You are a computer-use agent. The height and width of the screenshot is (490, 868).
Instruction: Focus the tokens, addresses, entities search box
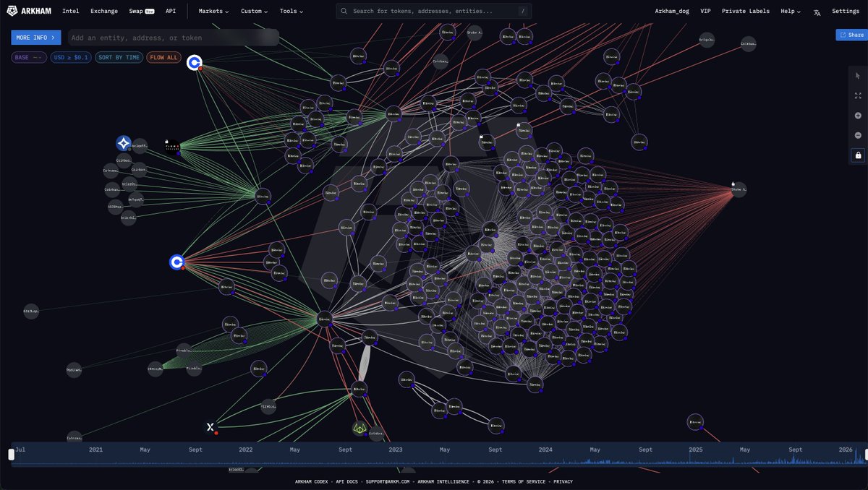pyautogui.click(x=433, y=11)
